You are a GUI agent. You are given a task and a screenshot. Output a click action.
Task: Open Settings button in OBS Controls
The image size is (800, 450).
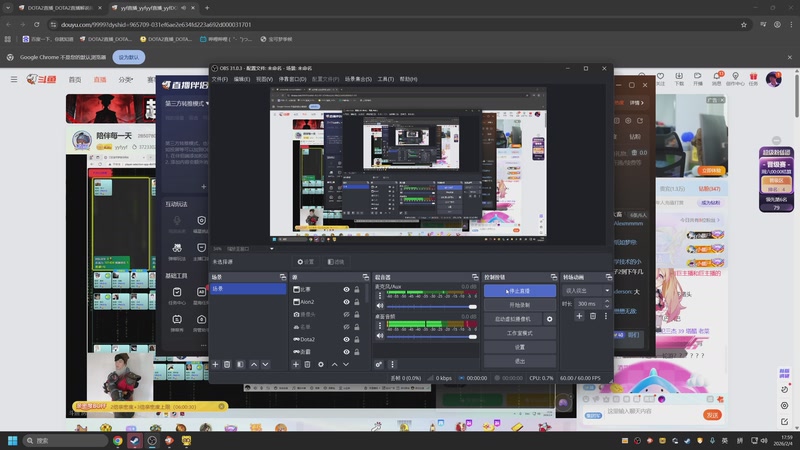coord(519,347)
